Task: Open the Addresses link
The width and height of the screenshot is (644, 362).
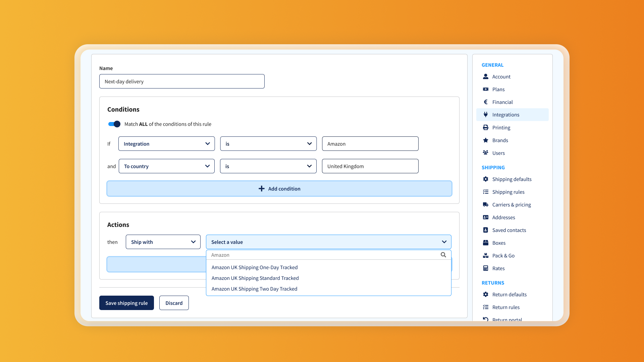Action: [x=503, y=218]
